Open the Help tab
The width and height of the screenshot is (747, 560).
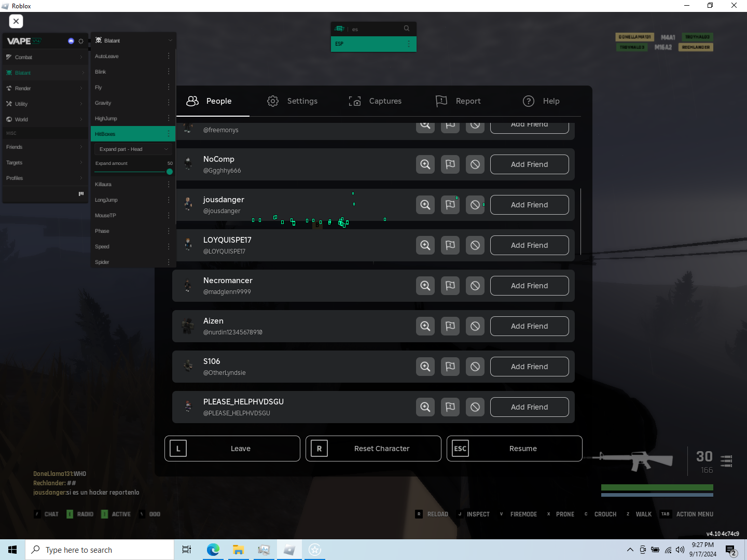(541, 101)
